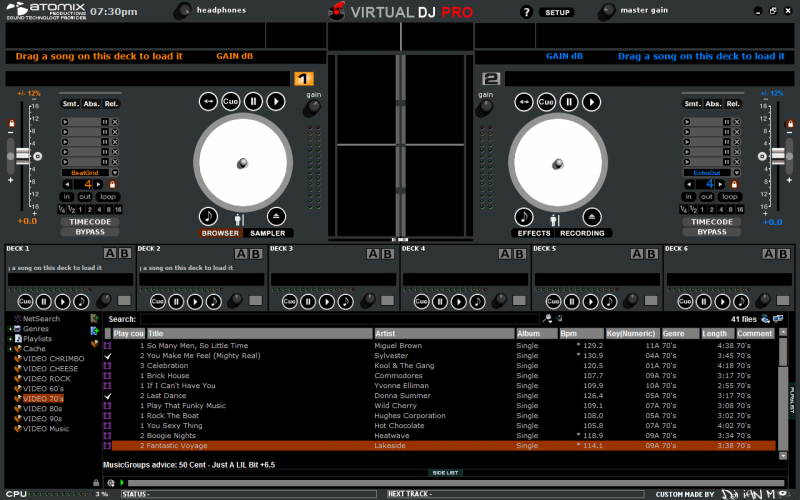
Task: Open the SIDE LIST panel tab
Action: pyautogui.click(x=445, y=473)
